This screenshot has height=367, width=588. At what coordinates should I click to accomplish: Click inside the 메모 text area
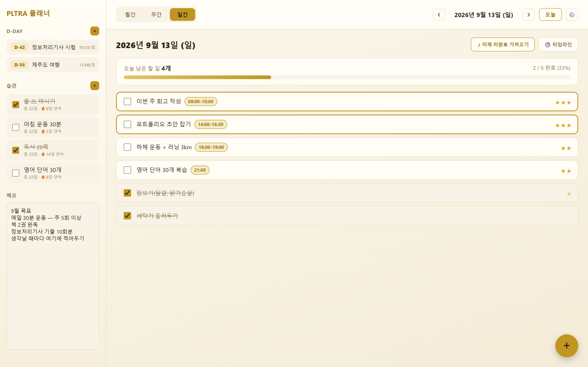point(53,276)
